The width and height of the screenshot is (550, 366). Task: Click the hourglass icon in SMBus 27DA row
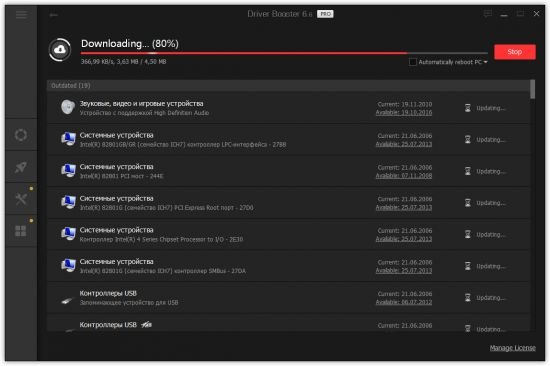(468, 266)
